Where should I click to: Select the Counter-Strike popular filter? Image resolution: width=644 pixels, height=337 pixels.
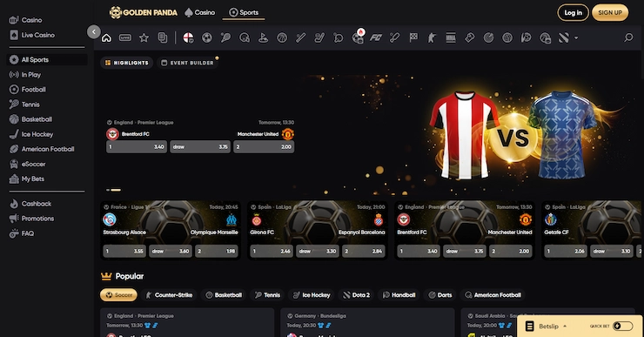coord(169,294)
